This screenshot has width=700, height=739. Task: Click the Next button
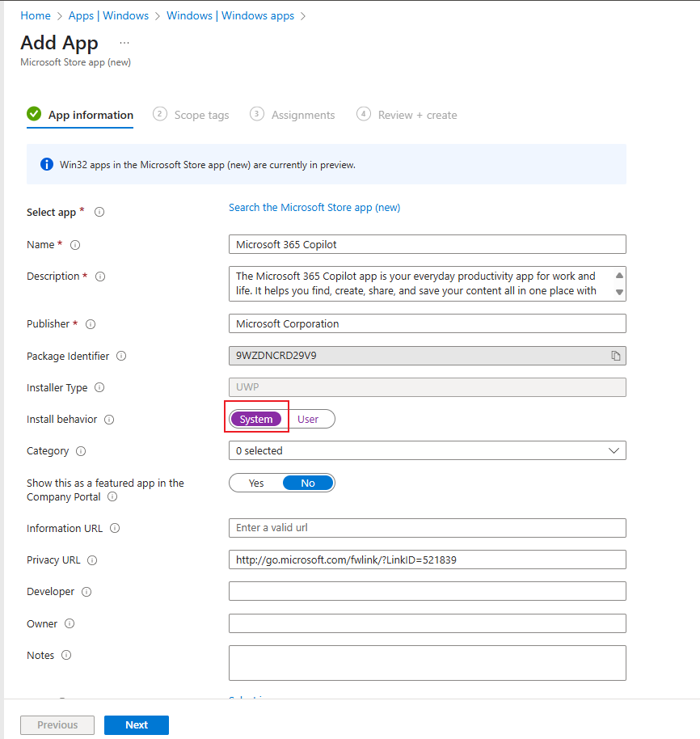(136, 724)
